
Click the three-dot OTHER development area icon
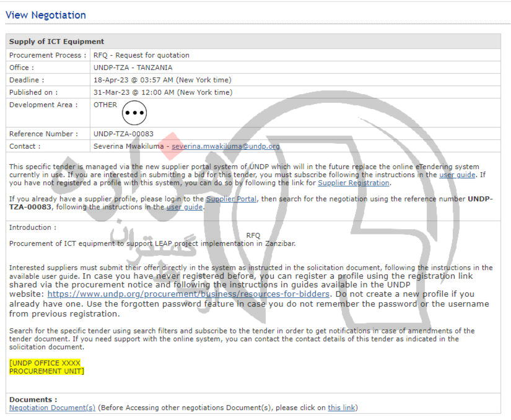point(134,113)
